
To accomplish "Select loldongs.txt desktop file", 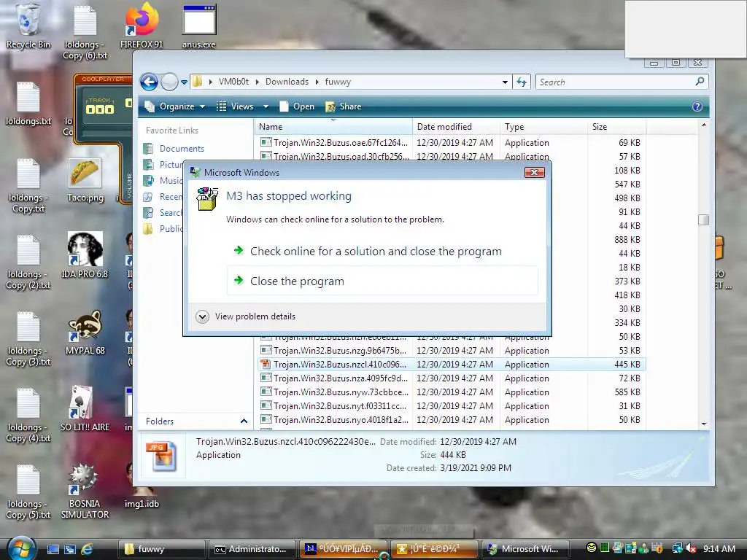I will [x=28, y=104].
